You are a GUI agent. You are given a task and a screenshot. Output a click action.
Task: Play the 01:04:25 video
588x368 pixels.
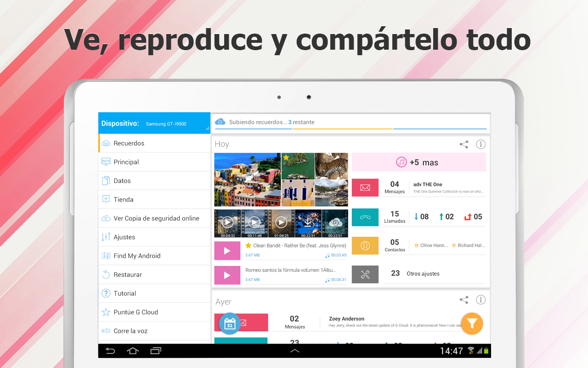point(281,223)
